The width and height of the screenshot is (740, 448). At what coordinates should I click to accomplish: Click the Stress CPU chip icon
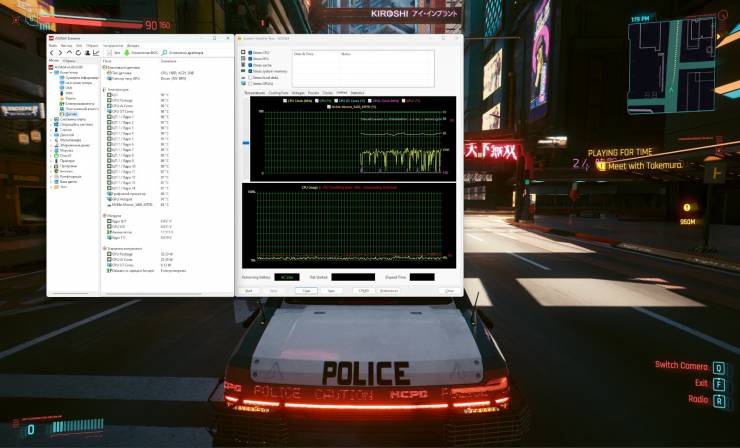(243, 52)
